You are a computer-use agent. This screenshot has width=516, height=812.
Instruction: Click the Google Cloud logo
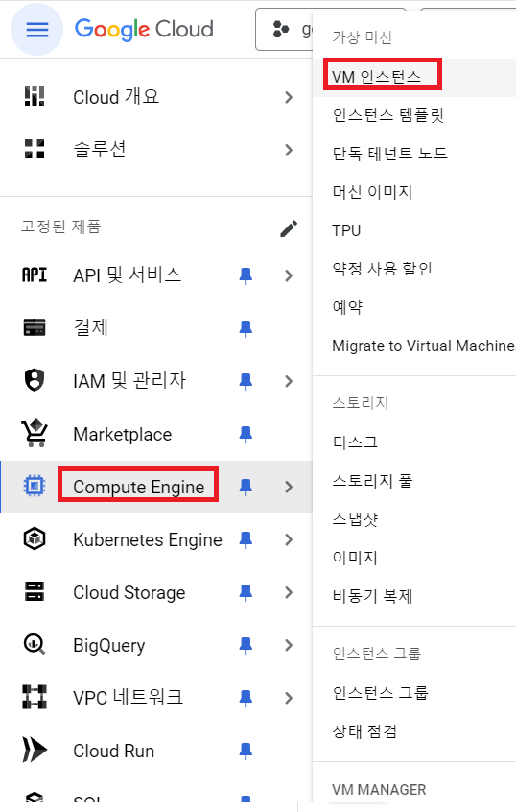144,30
